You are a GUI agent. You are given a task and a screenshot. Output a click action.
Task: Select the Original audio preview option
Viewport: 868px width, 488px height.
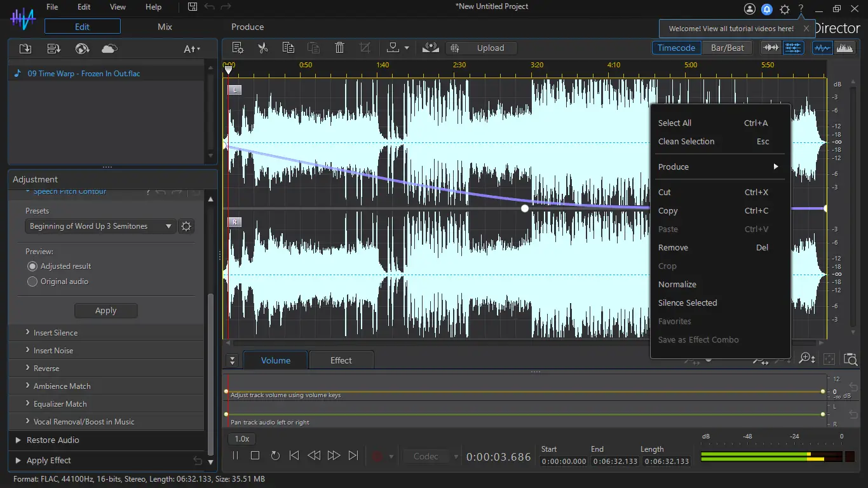coord(32,281)
